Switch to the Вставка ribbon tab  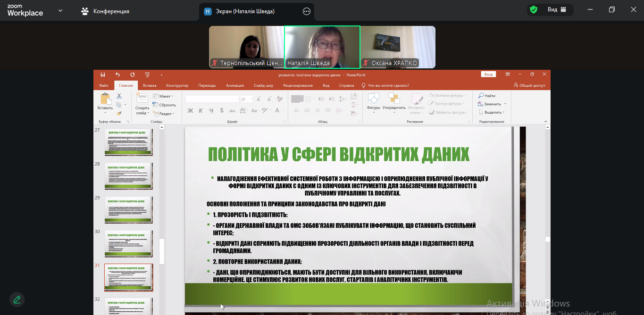click(150, 85)
